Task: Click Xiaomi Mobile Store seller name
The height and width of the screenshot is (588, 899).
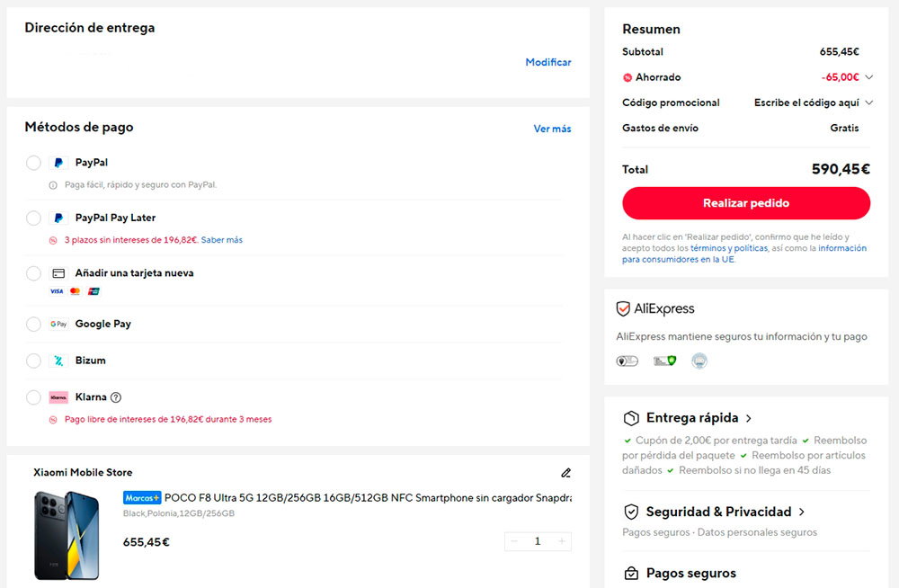Action: [x=83, y=473]
